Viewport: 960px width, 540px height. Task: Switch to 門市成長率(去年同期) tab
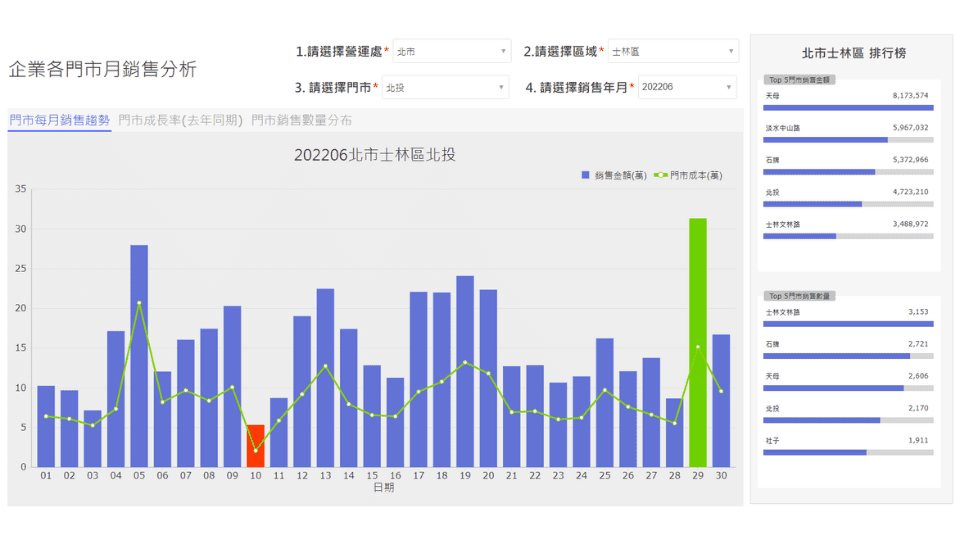tap(181, 120)
